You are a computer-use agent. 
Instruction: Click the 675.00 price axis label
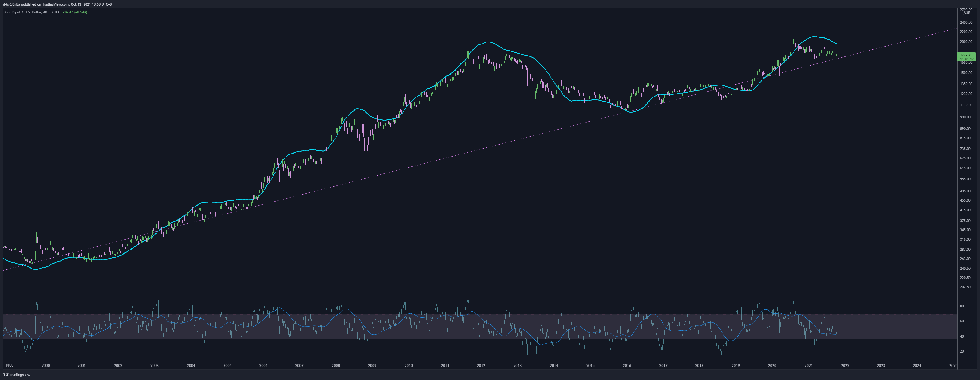pos(966,158)
